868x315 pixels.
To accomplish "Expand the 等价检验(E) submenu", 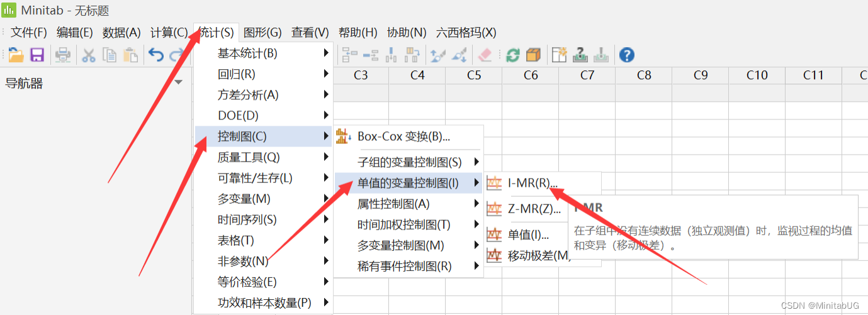I will point(263,281).
